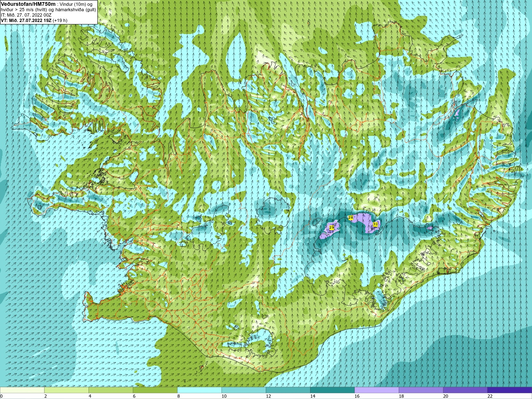The width and height of the screenshot is (532, 399).
Task: Click the scale number 8
Action: (x=179, y=396)
